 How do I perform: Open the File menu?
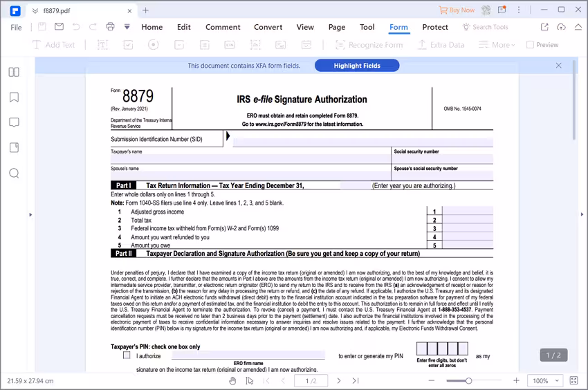pyautogui.click(x=16, y=28)
